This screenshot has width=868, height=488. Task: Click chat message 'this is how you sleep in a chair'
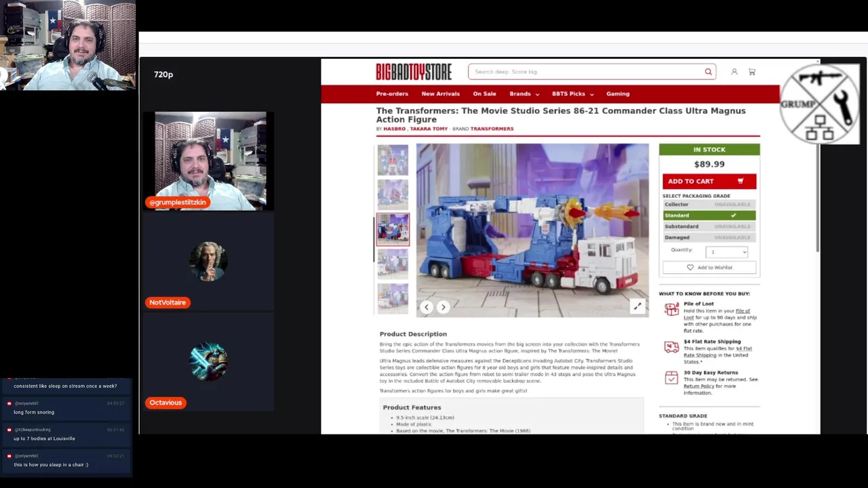(51, 465)
